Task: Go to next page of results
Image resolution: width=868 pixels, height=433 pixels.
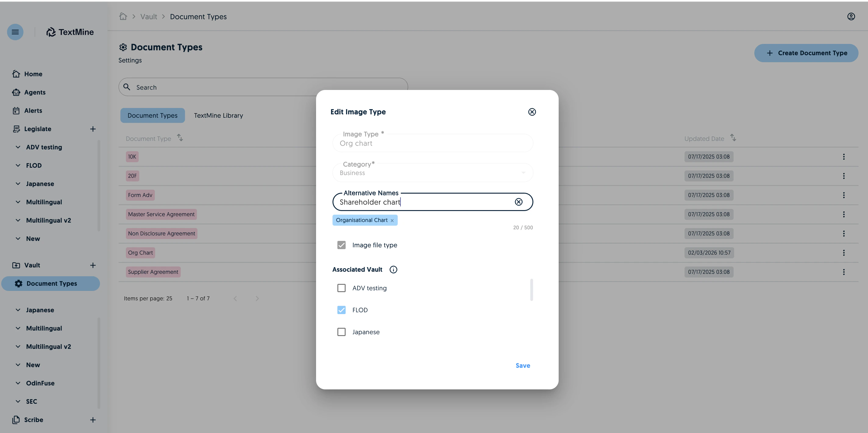Action: [x=257, y=299]
